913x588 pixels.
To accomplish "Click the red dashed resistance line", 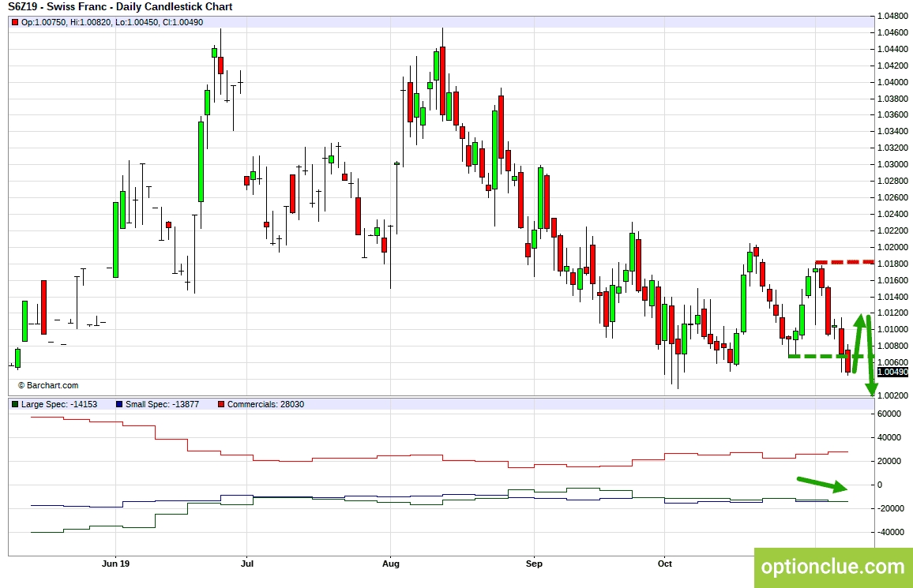I will pyautogui.click(x=845, y=262).
